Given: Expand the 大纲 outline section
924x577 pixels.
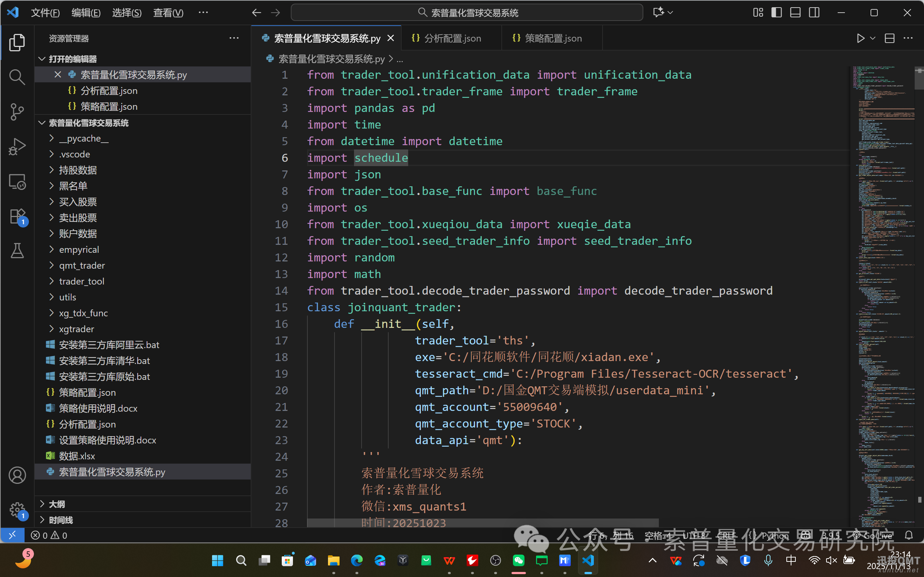Looking at the screenshot, I should tap(57, 504).
